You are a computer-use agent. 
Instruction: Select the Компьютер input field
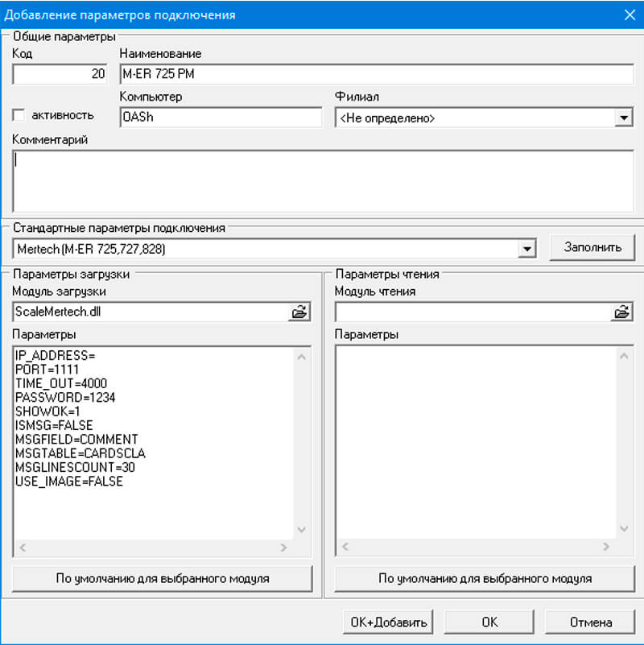tap(220, 118)
